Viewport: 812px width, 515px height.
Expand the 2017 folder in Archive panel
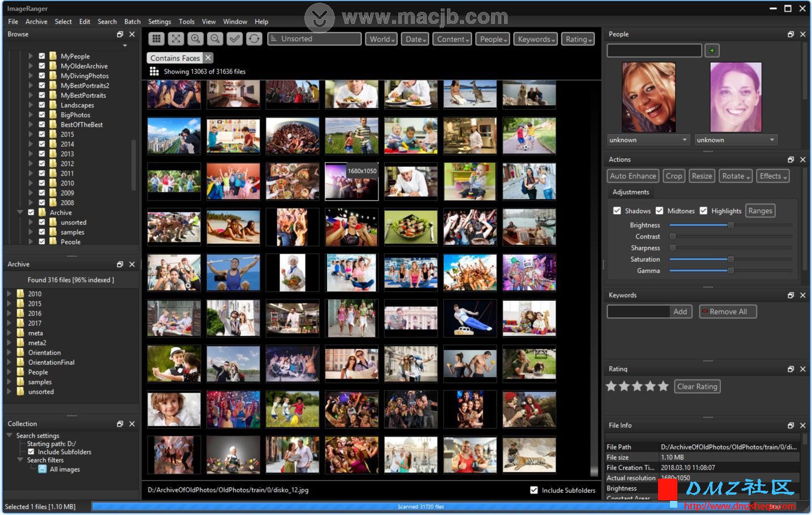[9, 323]
